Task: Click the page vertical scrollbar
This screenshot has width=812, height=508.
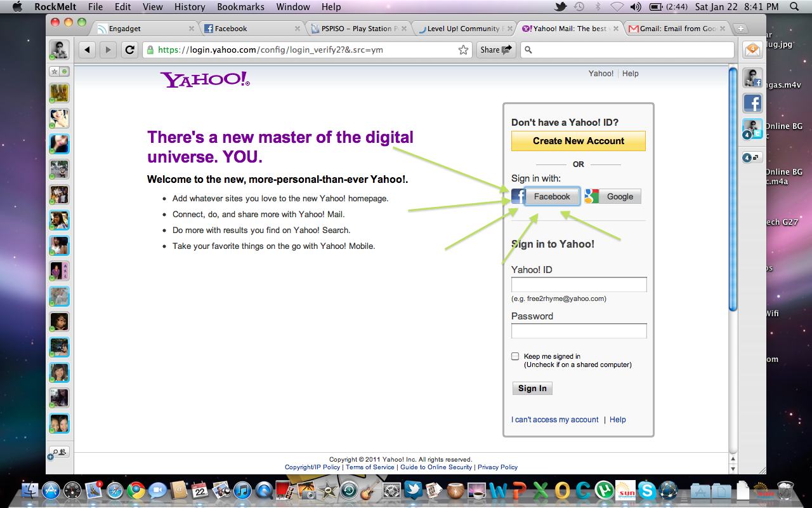Action: pos(733,190)
